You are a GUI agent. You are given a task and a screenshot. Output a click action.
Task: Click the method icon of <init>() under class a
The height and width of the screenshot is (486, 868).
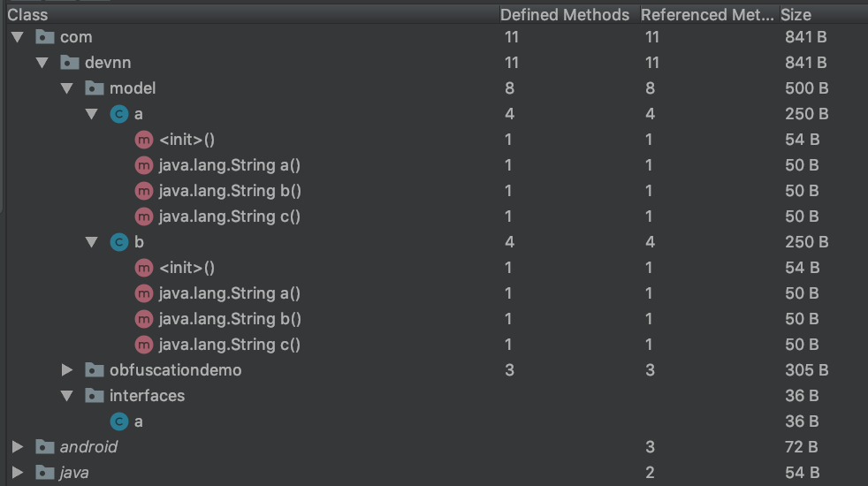[143, 140]
